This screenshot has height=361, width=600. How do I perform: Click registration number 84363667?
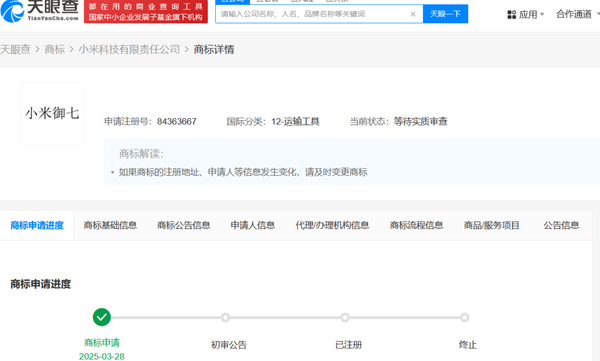(176, 121)
